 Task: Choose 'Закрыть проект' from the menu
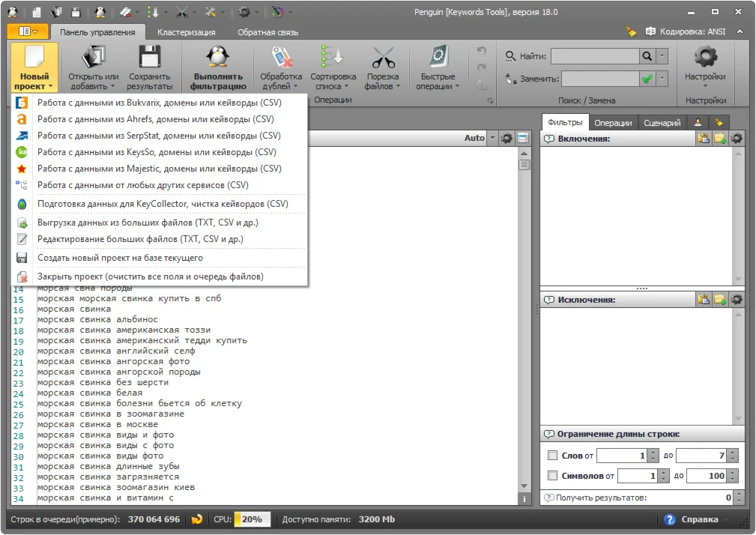[150, 276]
